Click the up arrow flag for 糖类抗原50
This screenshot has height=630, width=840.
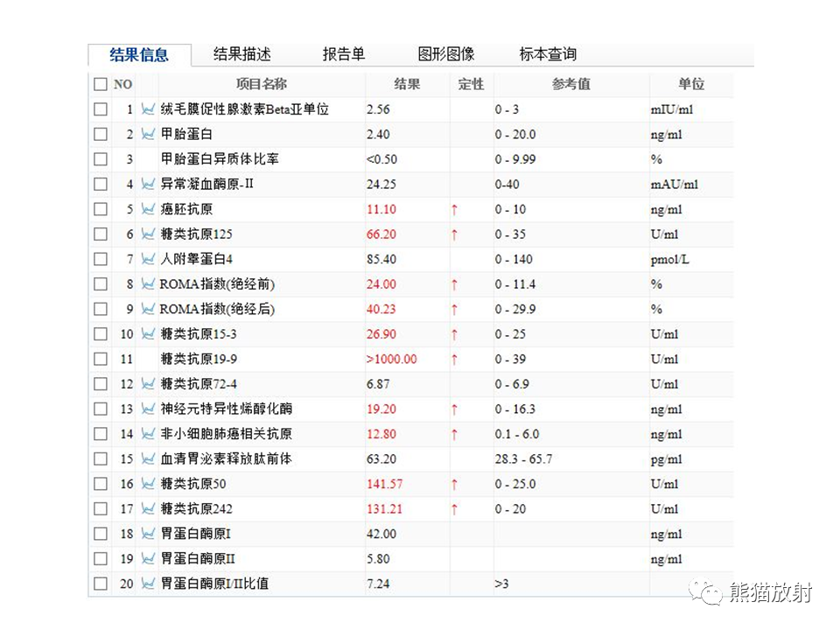(454, 484)
